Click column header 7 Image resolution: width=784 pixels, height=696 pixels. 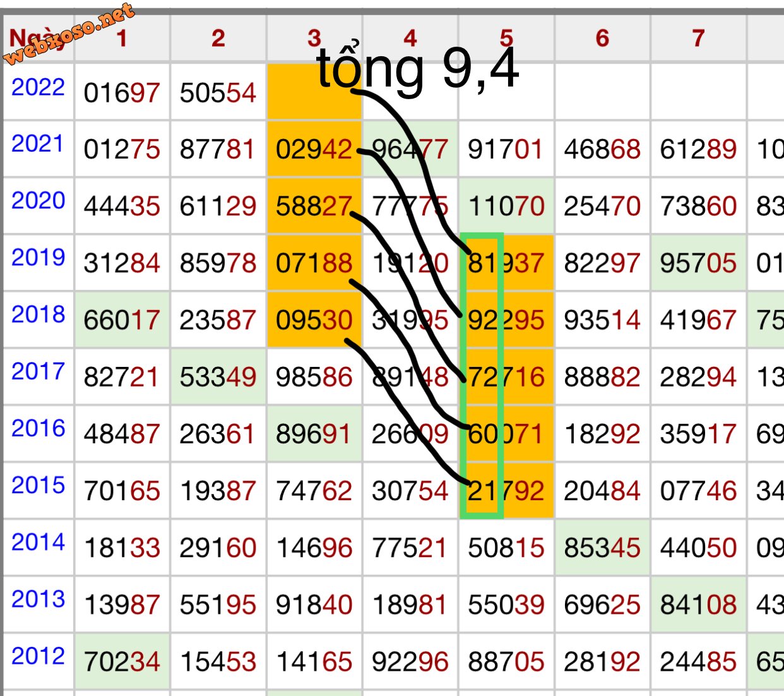point(698,39)
